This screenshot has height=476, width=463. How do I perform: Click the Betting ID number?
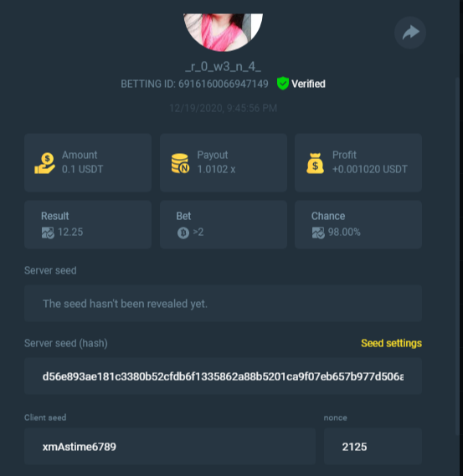(x=224, y=84)
